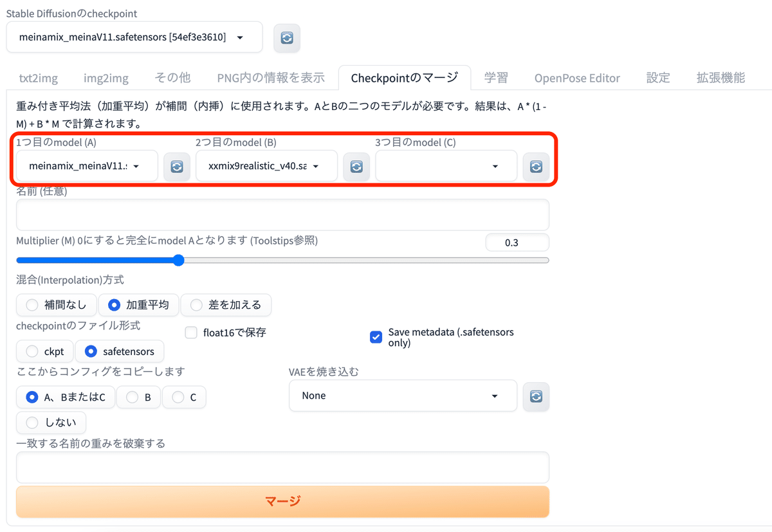Refresh model A list icon

[177, 167]
